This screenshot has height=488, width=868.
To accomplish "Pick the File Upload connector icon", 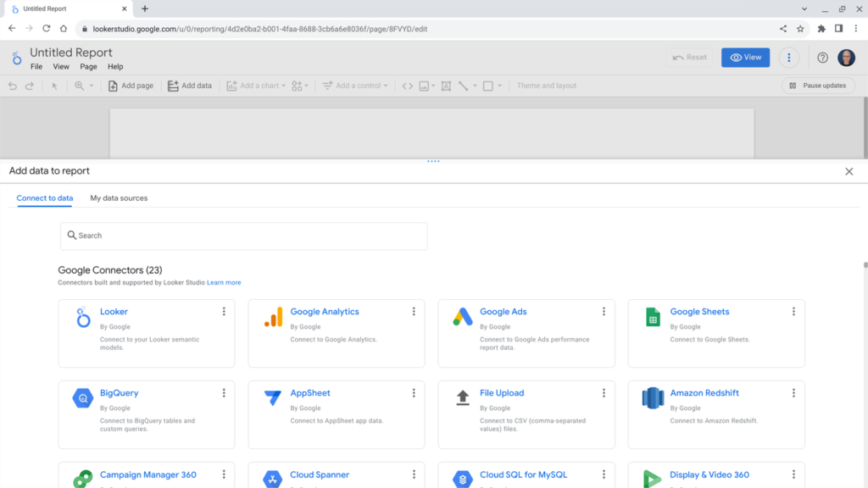I will [463, 398].
